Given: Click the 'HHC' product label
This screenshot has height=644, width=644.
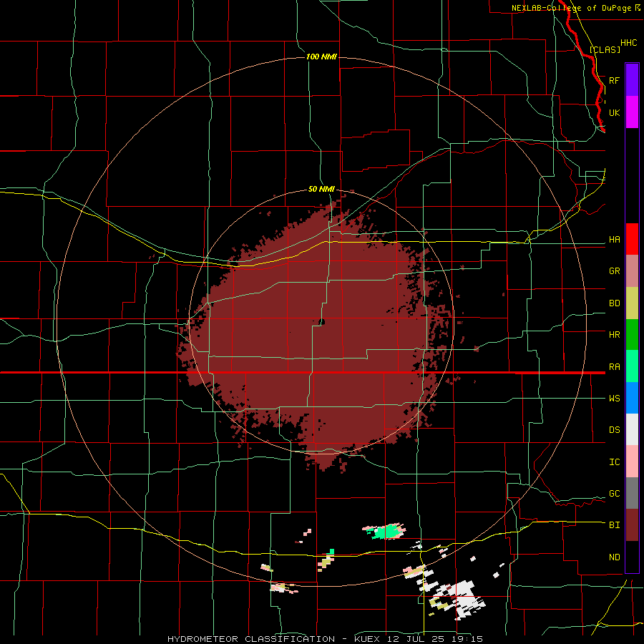Looking at the screenshot, I should point(628,43).
